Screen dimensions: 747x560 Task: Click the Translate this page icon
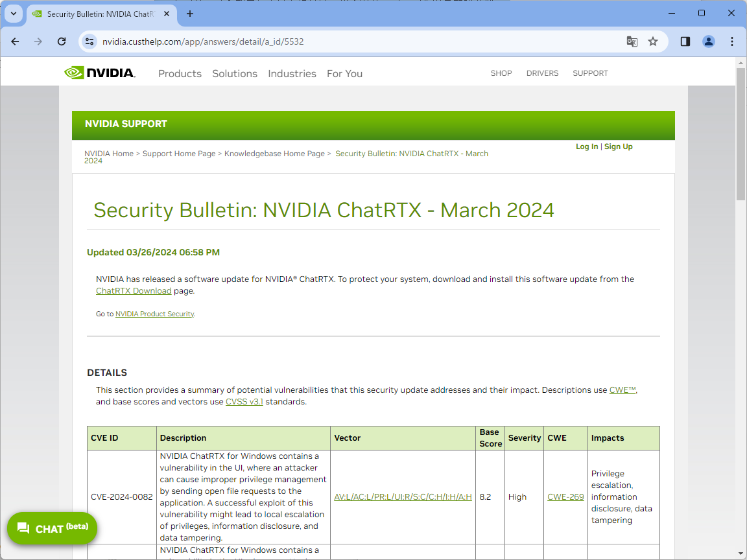[632, 41]
